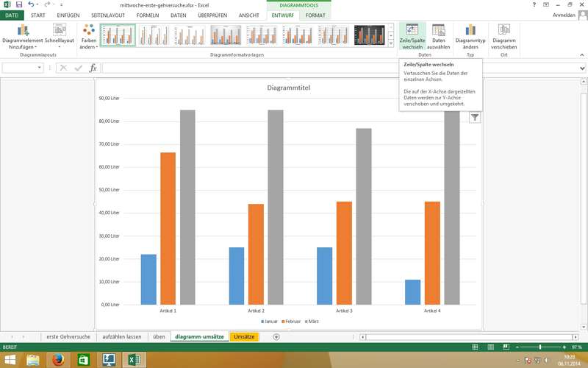The height and width of the screenshot is (368, 588).
Task: Click the chart filter funnel icon
Action: tap(475, 117)
